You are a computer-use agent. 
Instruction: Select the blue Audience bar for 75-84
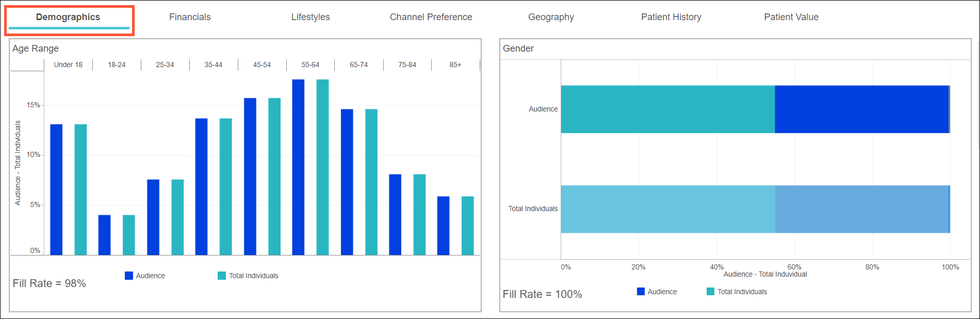tap(395, 215)
